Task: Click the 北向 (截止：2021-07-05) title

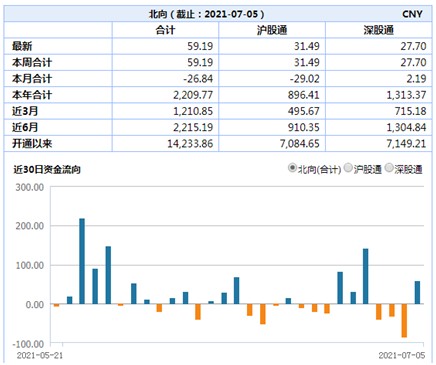Action: pyautogui.click(x=207, y=14)
